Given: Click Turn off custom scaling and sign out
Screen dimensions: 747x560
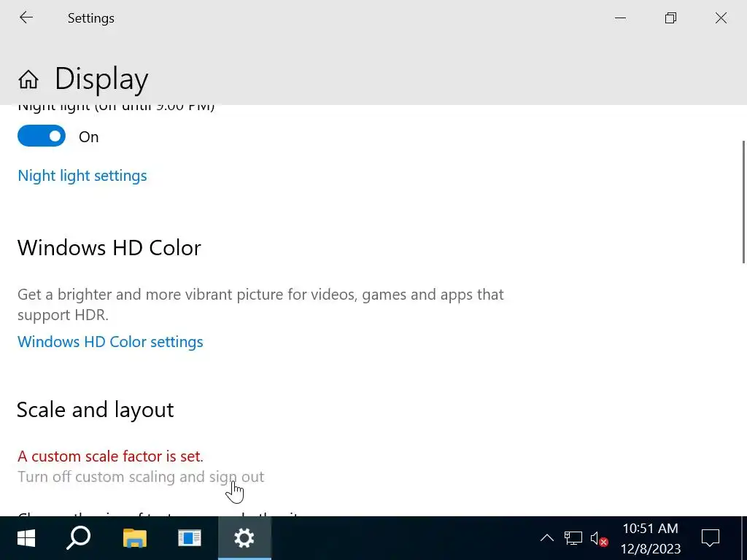Looking at the screenshot, I should click(x=141, y=477).
